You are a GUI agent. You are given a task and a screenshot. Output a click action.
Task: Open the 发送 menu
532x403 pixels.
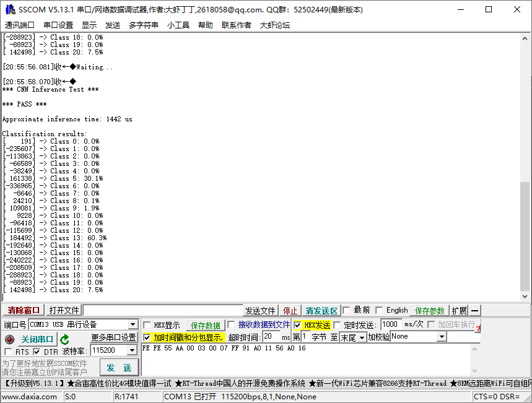(113, 25)
